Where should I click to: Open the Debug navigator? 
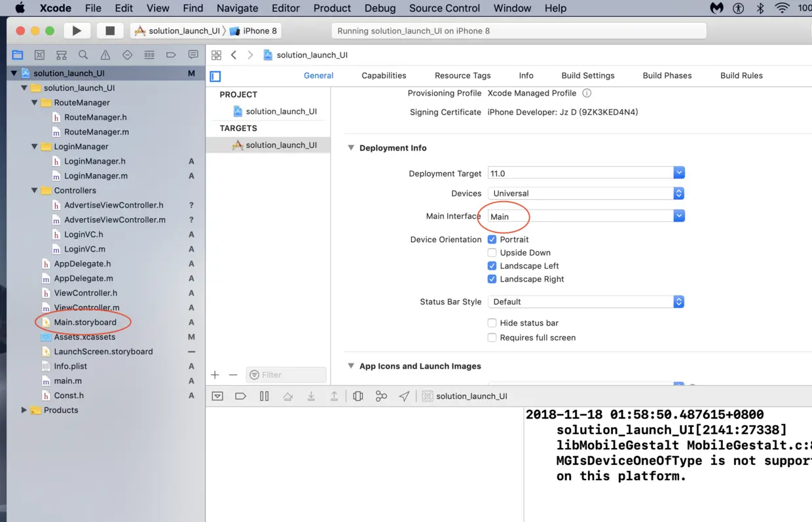(x=149, y=55)
